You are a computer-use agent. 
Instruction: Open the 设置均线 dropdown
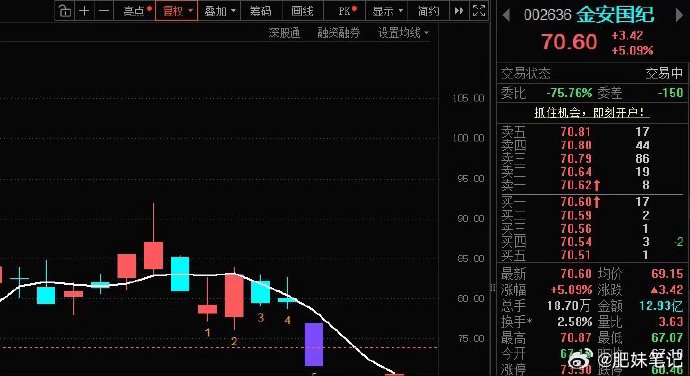pos(403,33)
